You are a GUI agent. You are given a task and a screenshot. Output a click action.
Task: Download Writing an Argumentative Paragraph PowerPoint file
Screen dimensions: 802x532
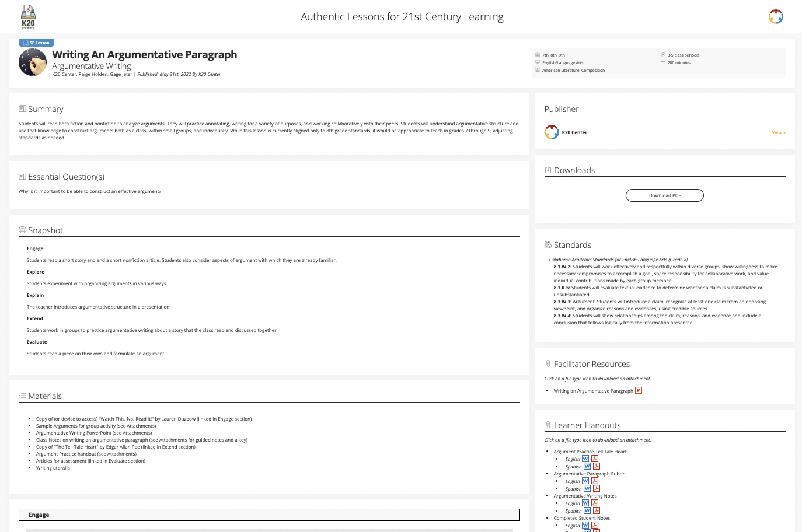[x=639, y=391]
